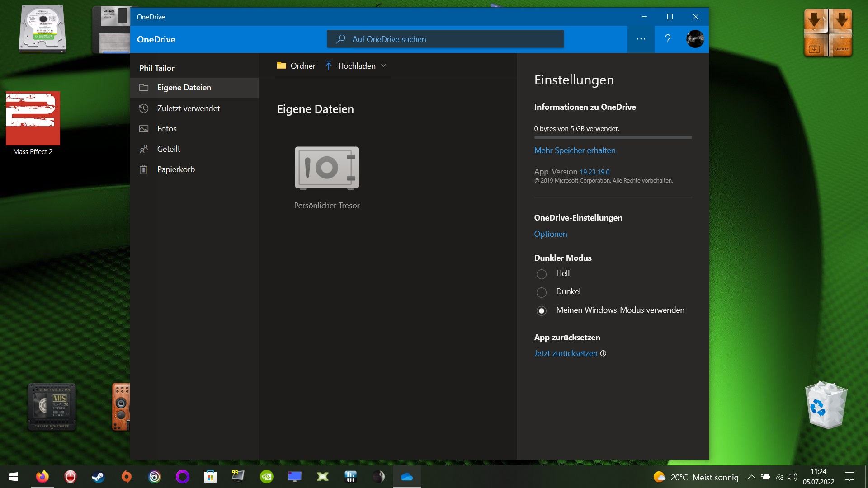Click the help question mark icon

click(x=668, y=39)
